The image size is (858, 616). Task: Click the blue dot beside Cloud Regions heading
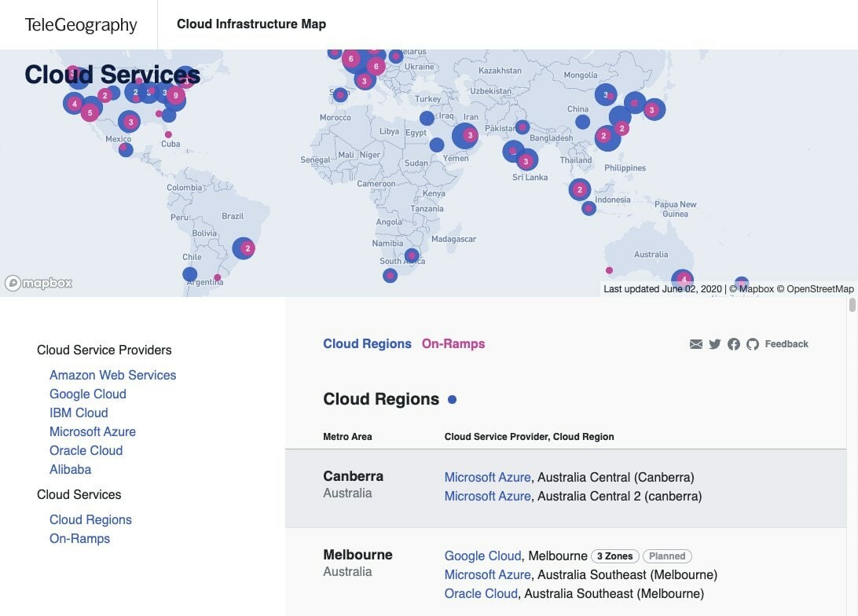[452, 400]
